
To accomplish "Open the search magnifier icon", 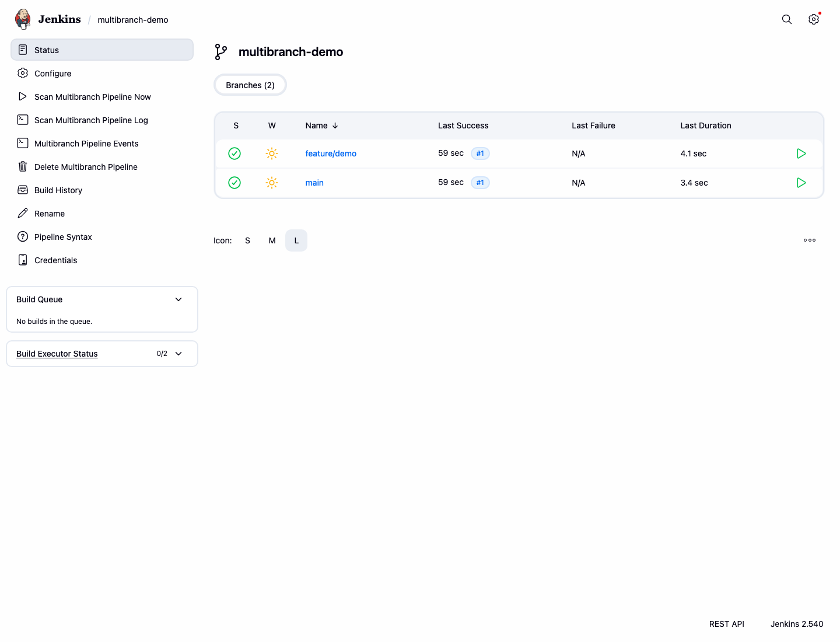I will coord(787,19).
